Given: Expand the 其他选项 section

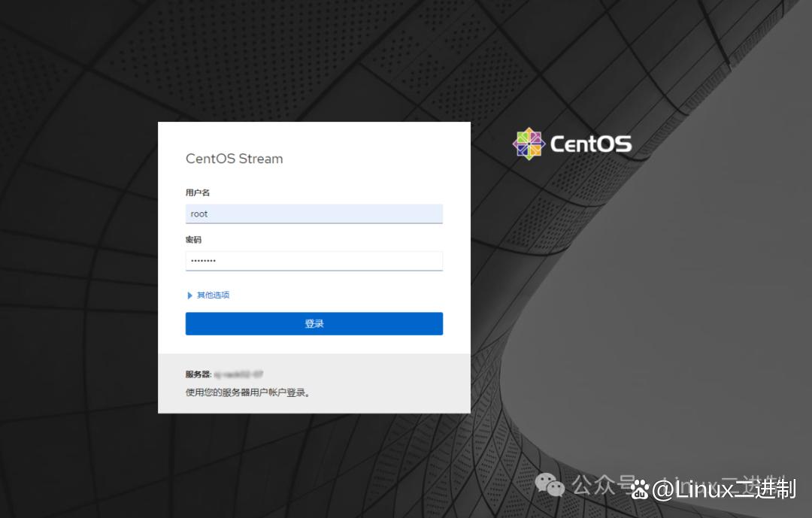Looking at the screenshot, I should (x=208, y=295).
